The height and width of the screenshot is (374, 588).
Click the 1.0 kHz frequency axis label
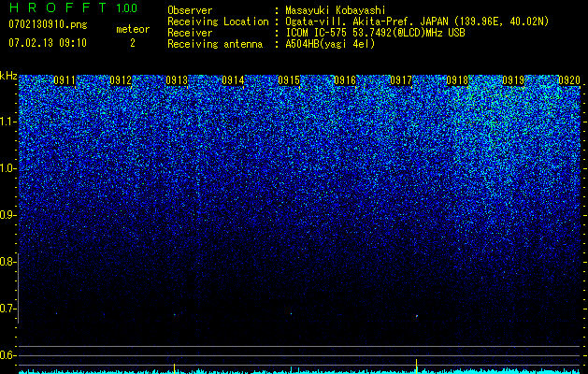coord(7,168)
